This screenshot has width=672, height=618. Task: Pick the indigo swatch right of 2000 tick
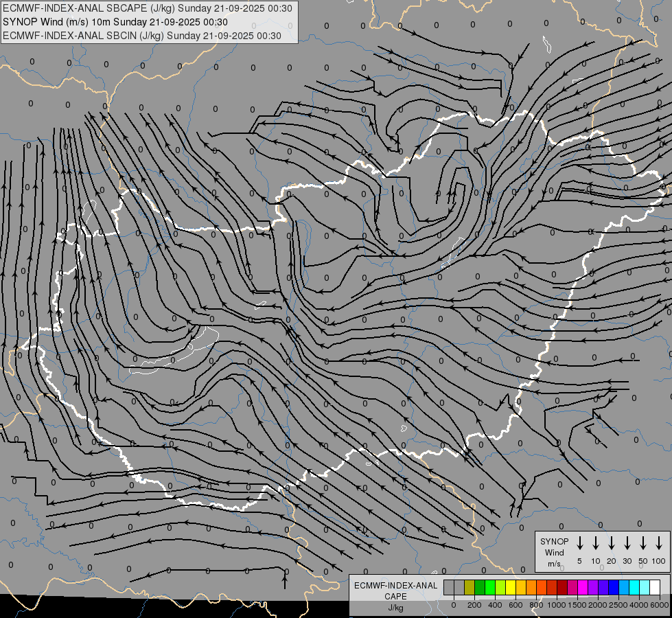point(603,588)
